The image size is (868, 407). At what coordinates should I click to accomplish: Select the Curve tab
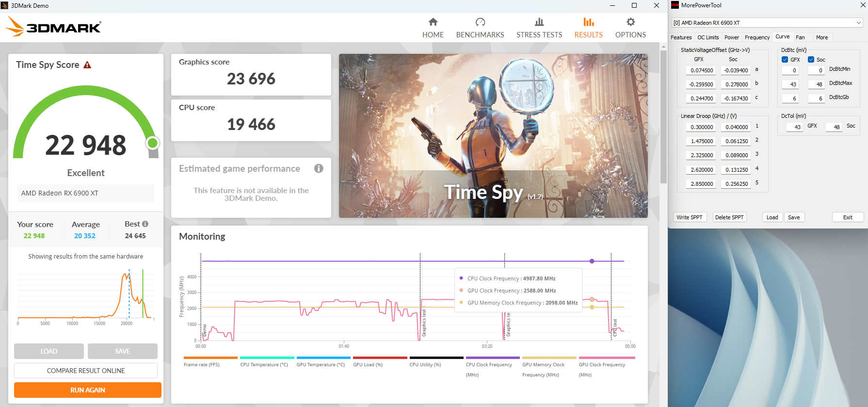pyautogui.click(x=782, y=37)
